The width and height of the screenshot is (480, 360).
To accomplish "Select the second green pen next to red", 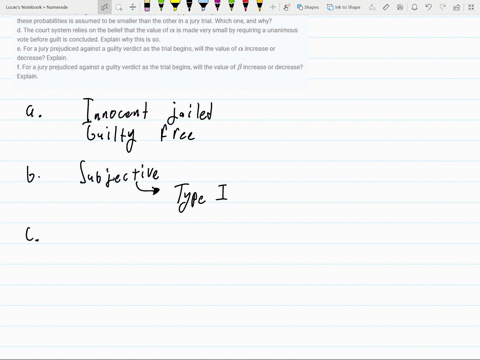I will coord(231,6).
